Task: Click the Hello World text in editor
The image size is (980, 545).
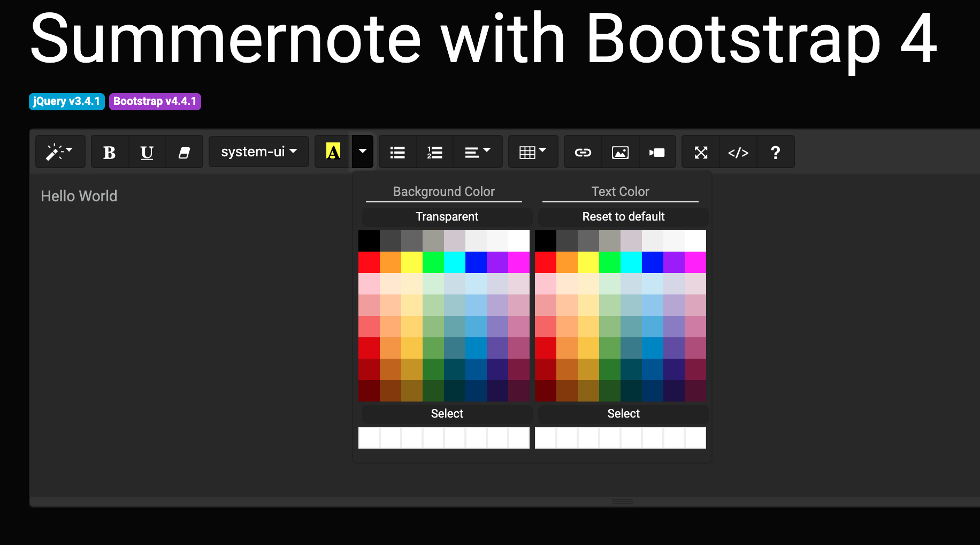Action: click(x=79, y=196)
